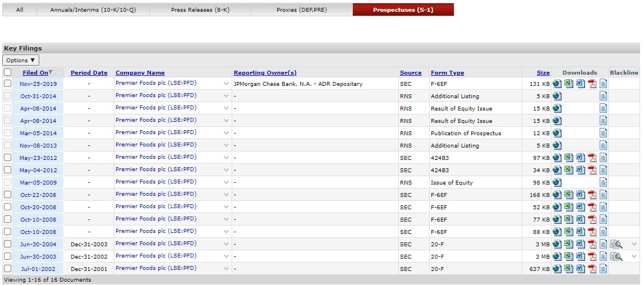Tick the select-all checkbox in table header
Screen dimensions: 644x285
pyautogui.click(x=7, y=72)
